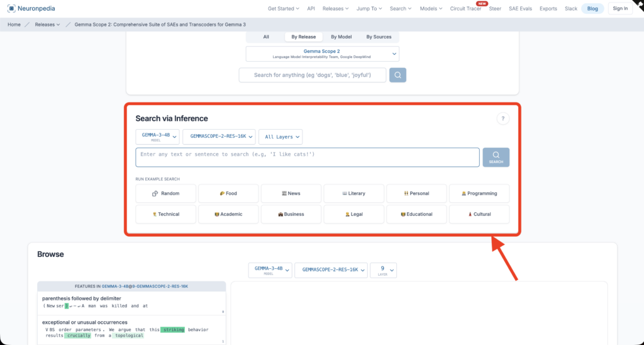The width and height of the screenshot is (644, 345).
Task: Run the Cultural example search
Action: 479,214
